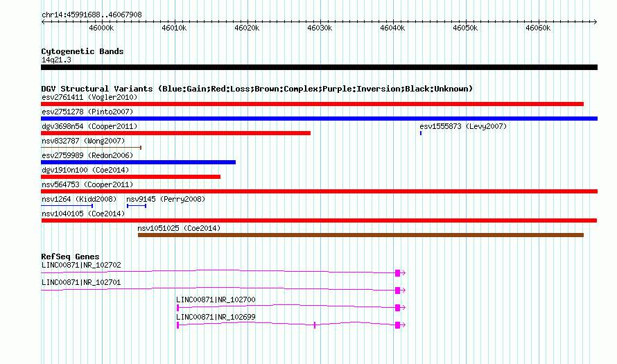The height and width of the screenshot is (364, 617).
Task: Select the red dgv3698n54 loss bar
Action: pyautogui.click(x=175, y=133)
